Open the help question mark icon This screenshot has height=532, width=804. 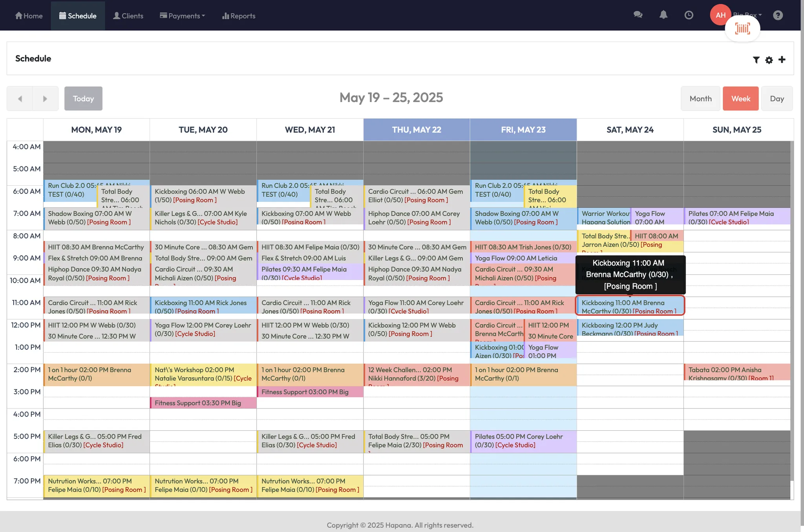[778, 15]
